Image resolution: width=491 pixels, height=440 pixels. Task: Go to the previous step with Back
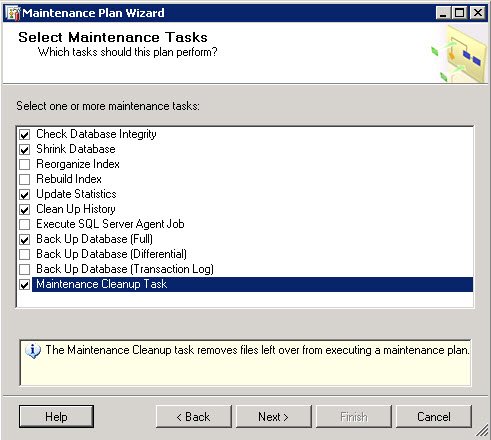(x=194, y=417)
